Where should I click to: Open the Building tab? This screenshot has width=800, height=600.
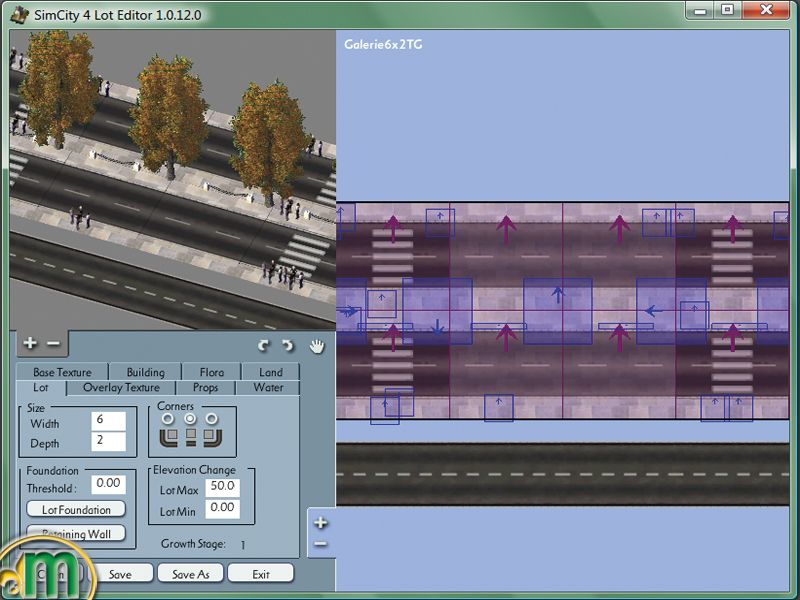pos(145,372)
